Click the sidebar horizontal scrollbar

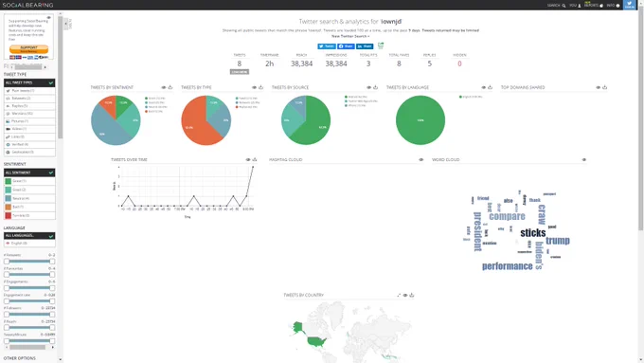pyautogui.click(x=27, y=347)
